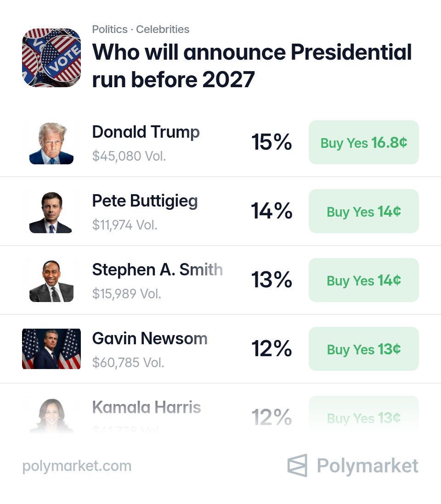Select the Gavin Newsom outcome name
Image resolution: width=441 pixels, height=504 pixels.
point(150,338)
